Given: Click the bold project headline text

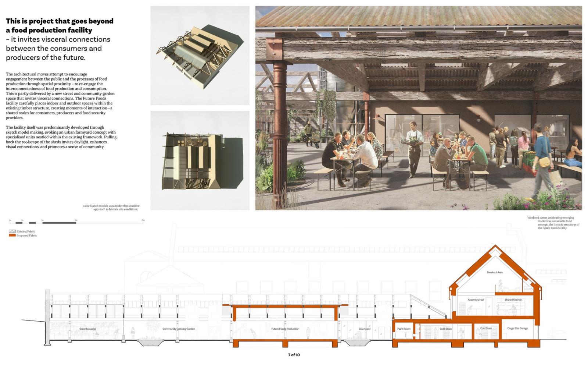Looking at the screenshot, I should (60, 26).
